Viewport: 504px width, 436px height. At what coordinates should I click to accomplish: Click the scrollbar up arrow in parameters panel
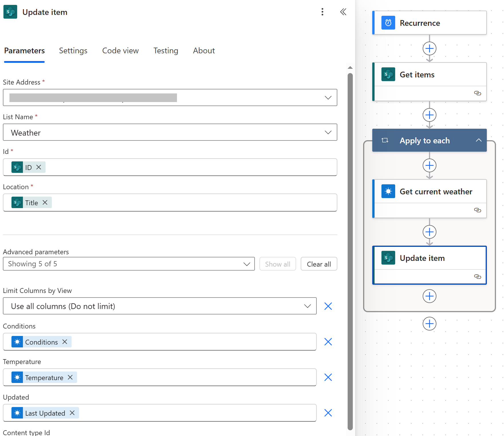[x=350, y=68]
